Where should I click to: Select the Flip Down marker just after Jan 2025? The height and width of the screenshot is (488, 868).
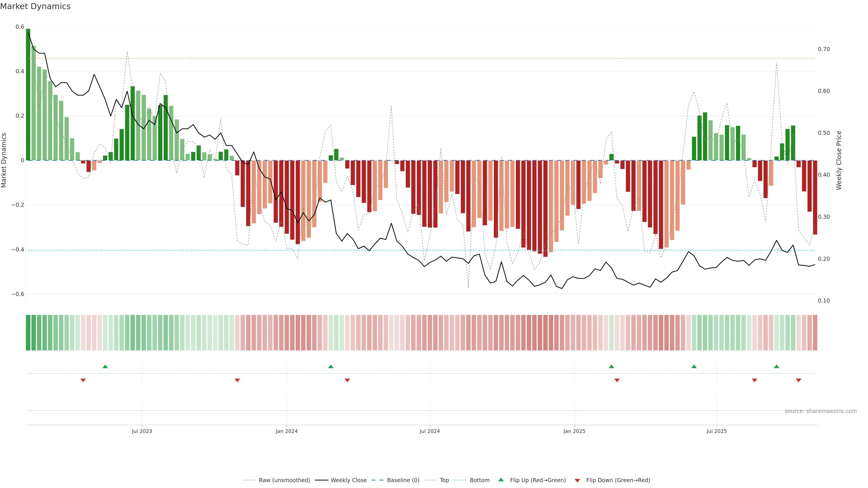pos(617,380)
